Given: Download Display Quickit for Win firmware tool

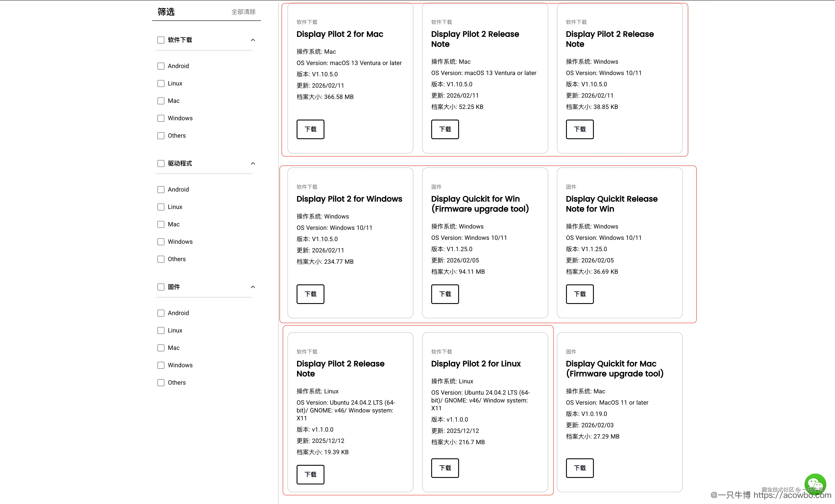Looking at the screenshot, I should click(445, 294).
